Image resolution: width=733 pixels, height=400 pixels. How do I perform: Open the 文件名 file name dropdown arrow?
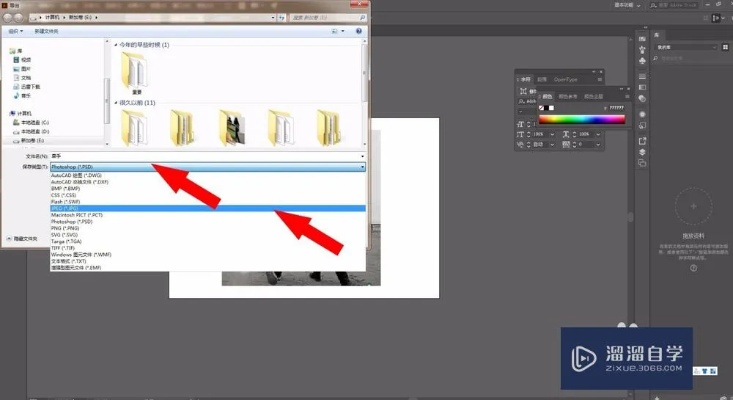tap(362, 156)
